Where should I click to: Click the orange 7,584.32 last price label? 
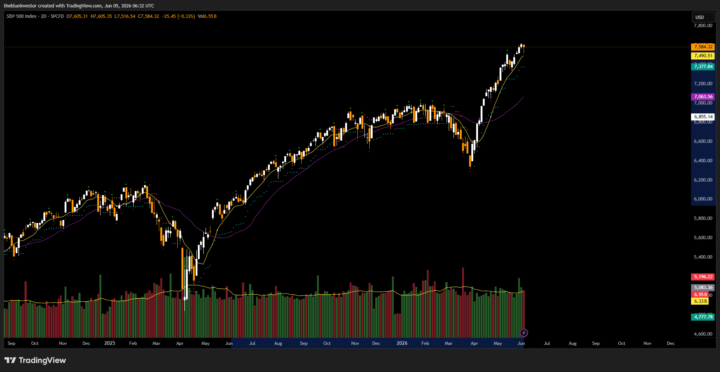703,47
